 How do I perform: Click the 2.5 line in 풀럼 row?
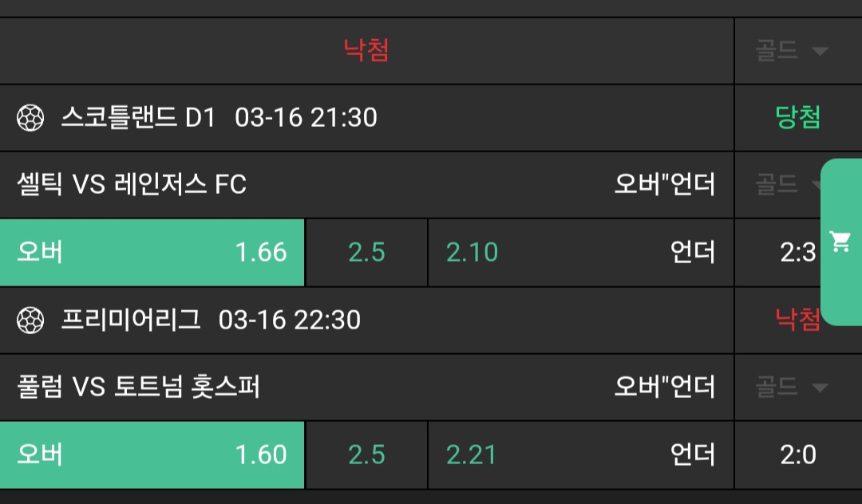point(366,455)
